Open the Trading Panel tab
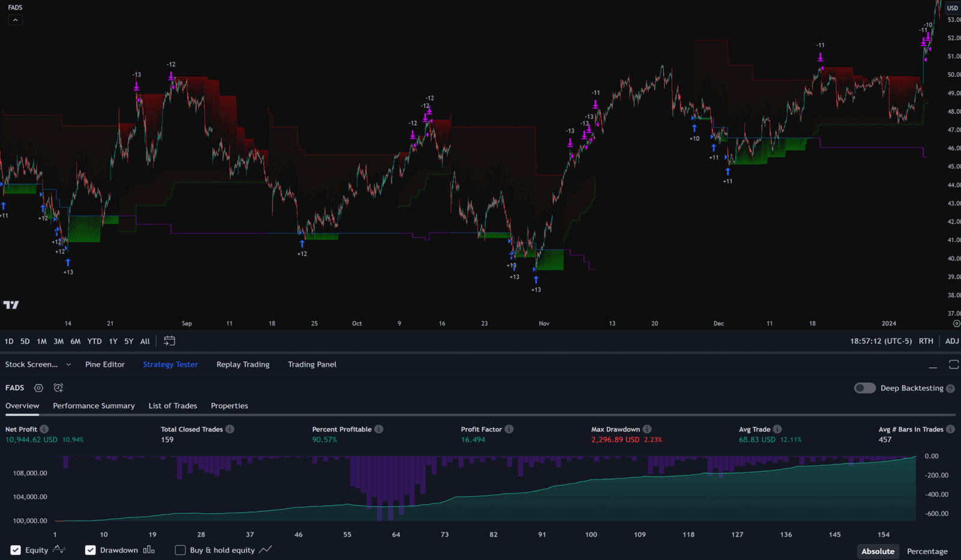 click(x=312, y=364)
